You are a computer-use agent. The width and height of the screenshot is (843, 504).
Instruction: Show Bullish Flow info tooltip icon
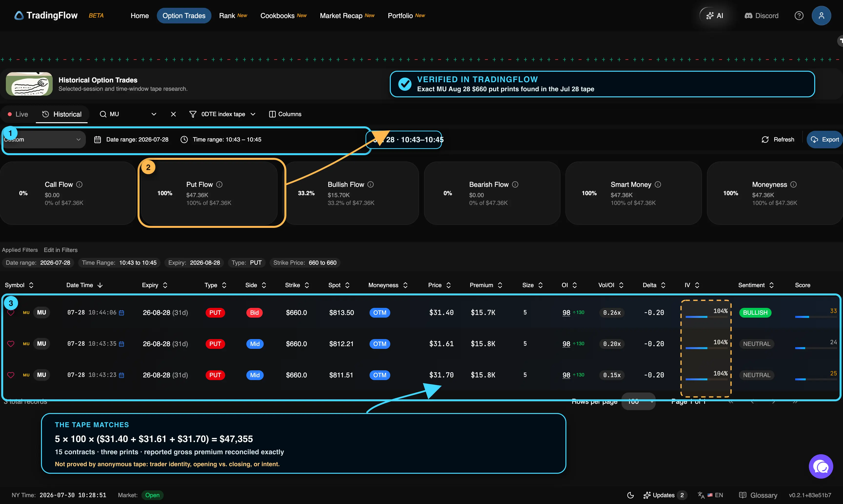(371, 184)
